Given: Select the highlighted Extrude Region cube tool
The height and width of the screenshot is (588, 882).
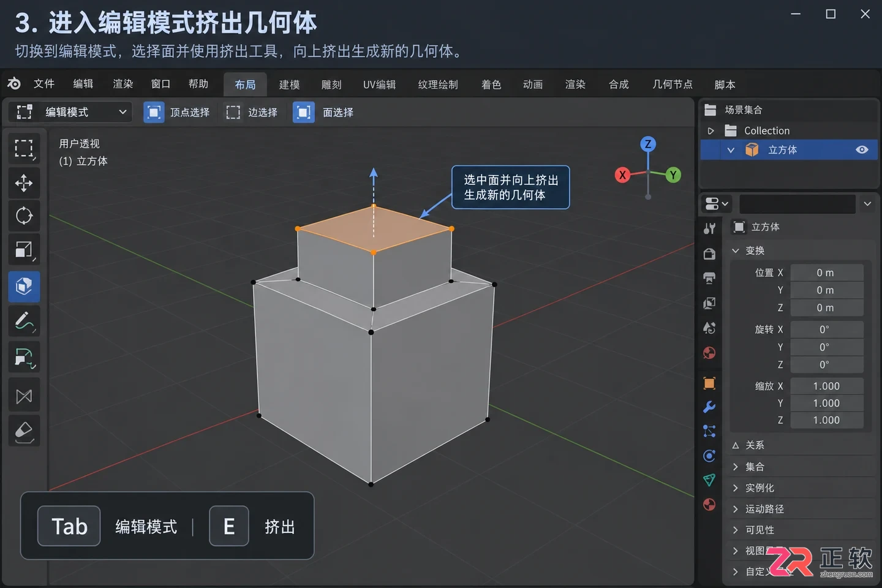Looking at the screenshot, I should coord(24,287).
